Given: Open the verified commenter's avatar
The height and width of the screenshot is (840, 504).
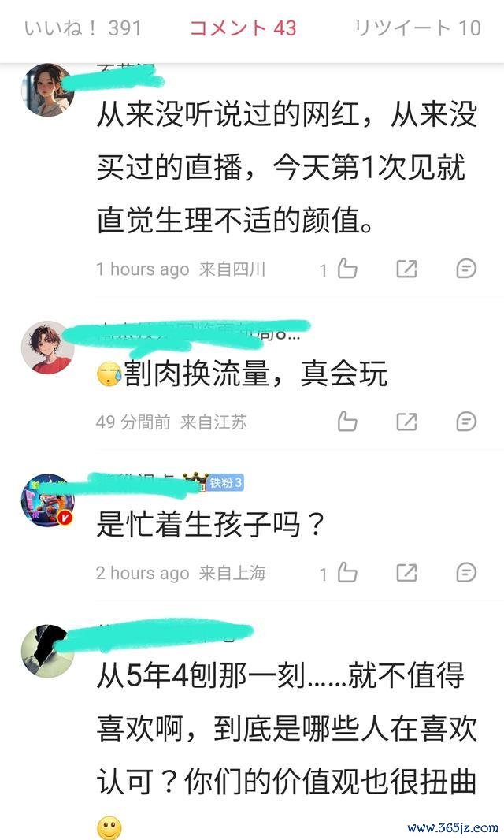Looking at the screenshot, I should tap(48, 500).
